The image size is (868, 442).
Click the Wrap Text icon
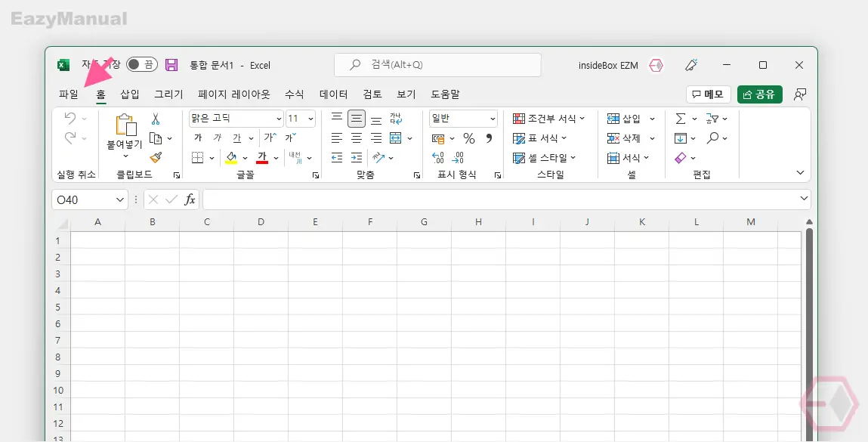[x=396, y=118]
